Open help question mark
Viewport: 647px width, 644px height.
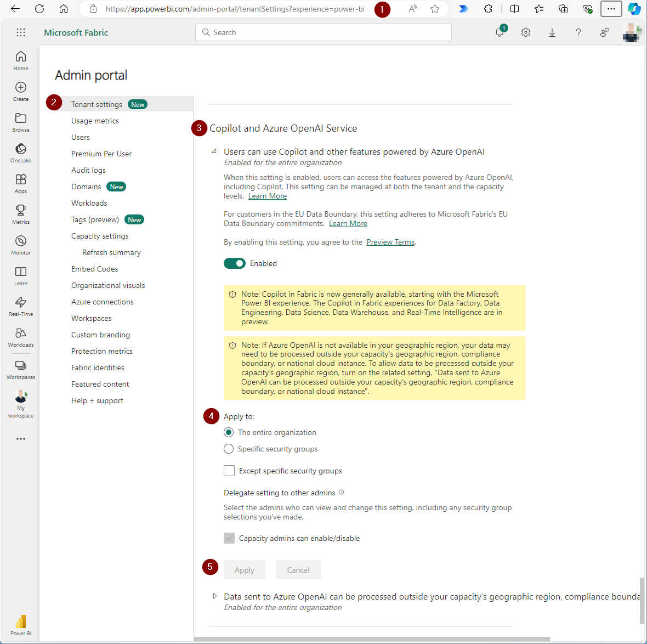[578, 32]
